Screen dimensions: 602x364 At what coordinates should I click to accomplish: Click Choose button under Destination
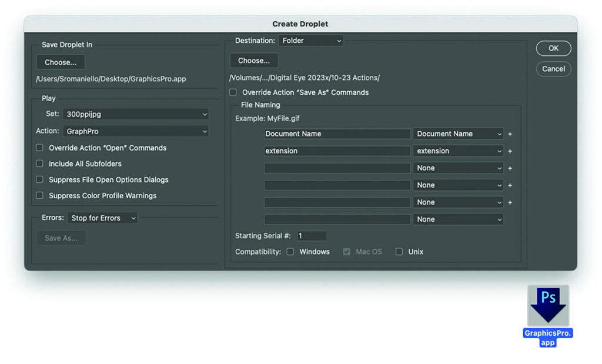point(254,61)
